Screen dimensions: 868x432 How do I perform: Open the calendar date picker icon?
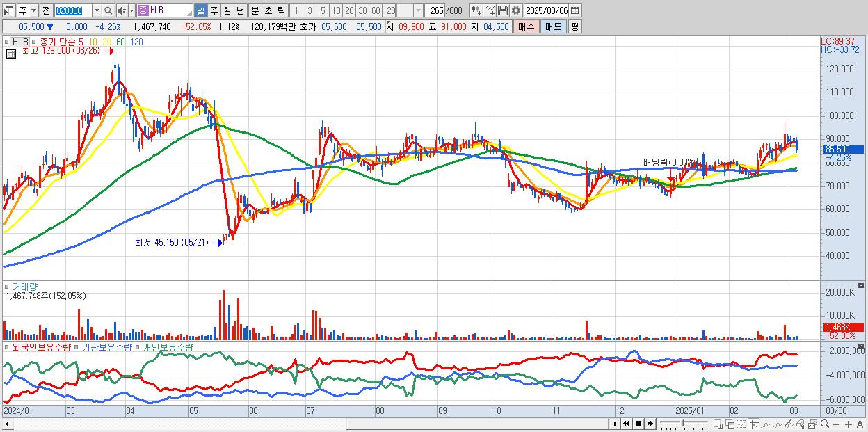click(x=574, y=10)
